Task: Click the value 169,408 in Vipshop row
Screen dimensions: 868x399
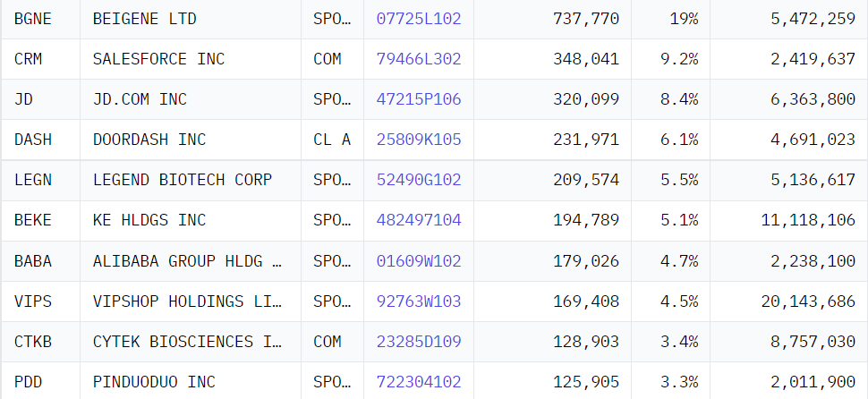Action: click(586, 301)
